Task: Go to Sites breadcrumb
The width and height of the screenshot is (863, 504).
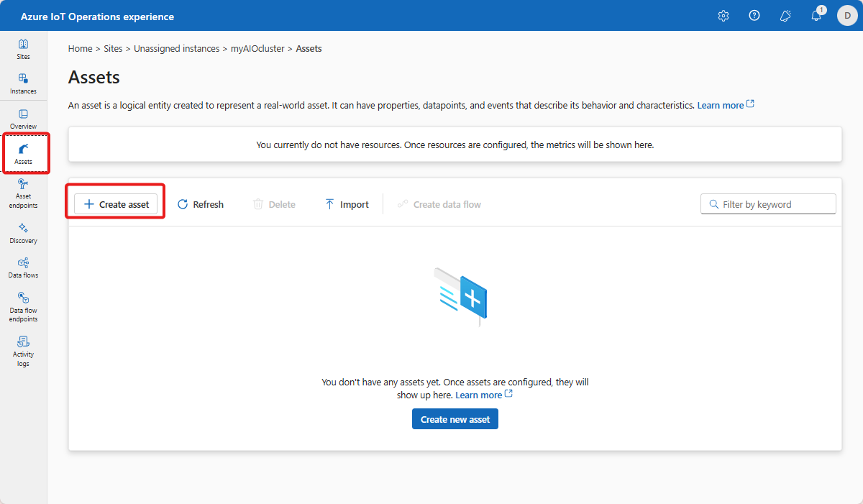Action: (113, 49)
